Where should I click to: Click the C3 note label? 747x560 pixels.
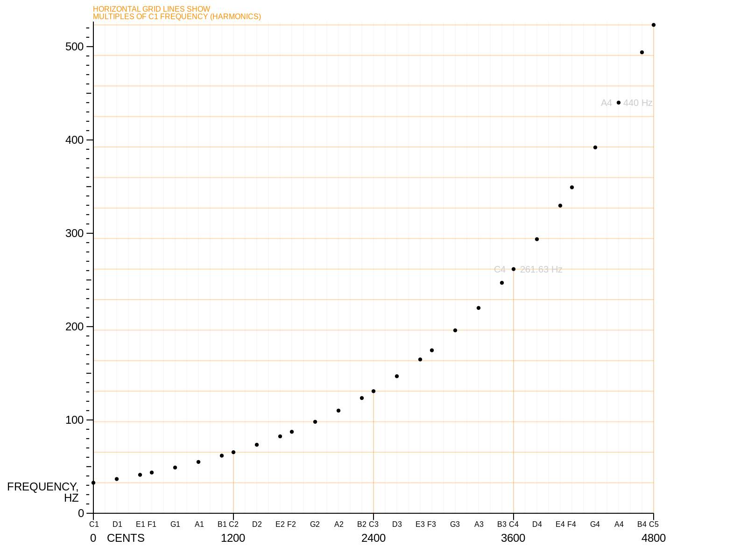(373, 524)
